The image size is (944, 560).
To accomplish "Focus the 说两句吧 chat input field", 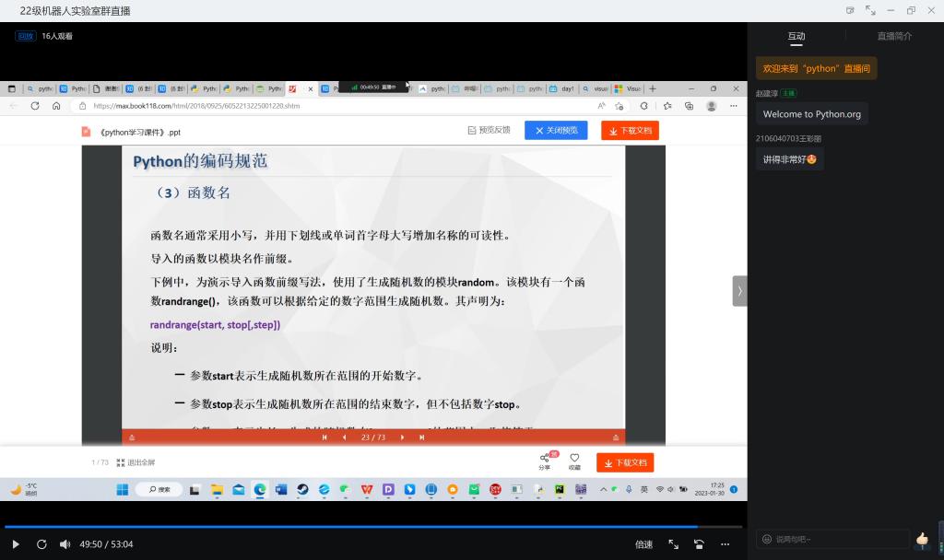I will [834, 539].
